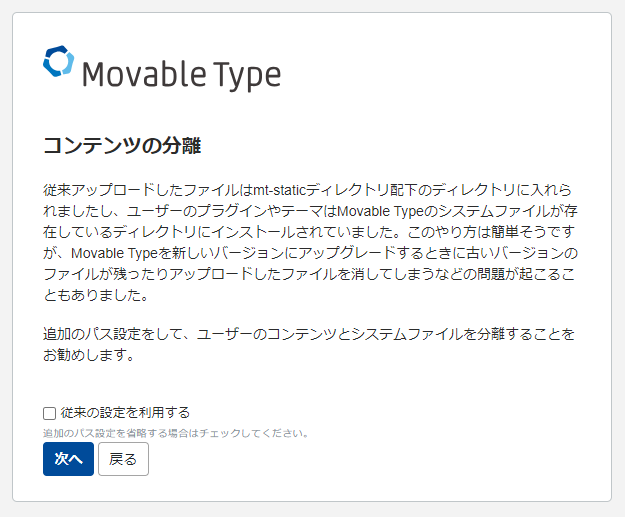625x517 pixels.
Task: Click the line starting ファイルが残ったり
Action: (309, 274)
